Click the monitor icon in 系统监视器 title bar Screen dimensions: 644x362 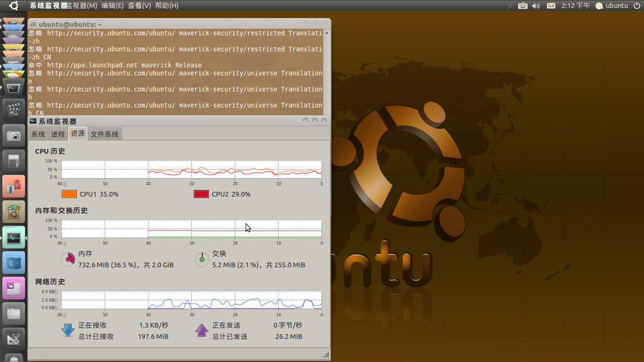point(33,121)
